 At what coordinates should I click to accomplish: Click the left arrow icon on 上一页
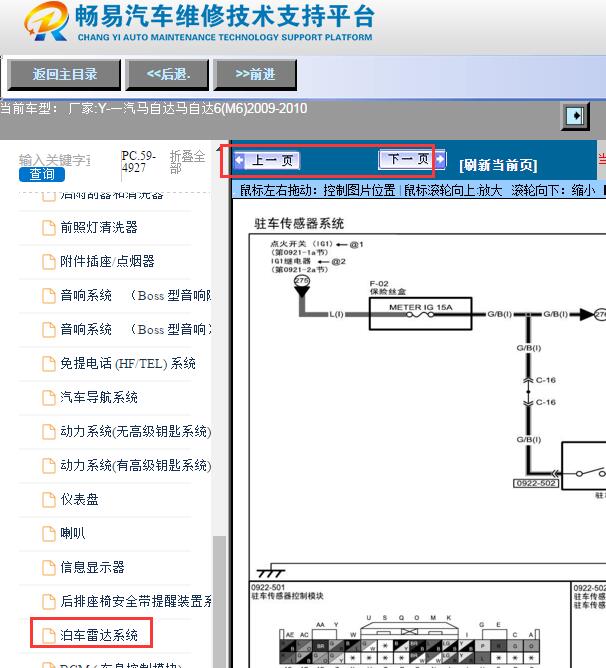pyautogui.click(x=239, y=160)
